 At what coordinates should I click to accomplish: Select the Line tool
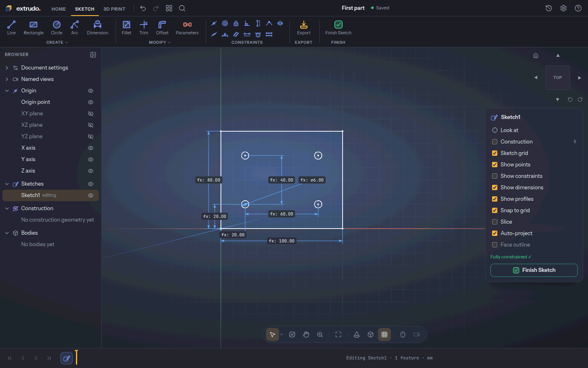pos(11,28)
